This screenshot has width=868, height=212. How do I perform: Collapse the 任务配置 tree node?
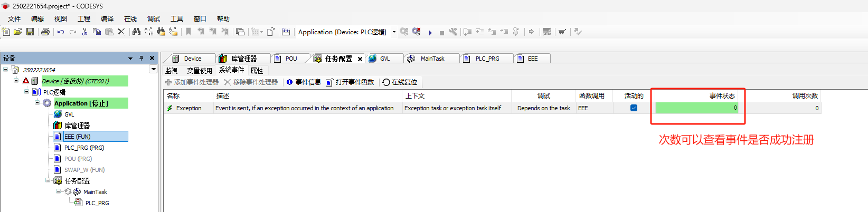pyautogui.click(x=48, y=180)
